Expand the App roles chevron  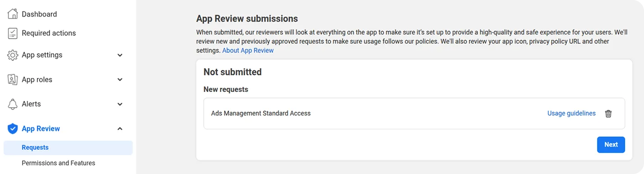[120, 79]
